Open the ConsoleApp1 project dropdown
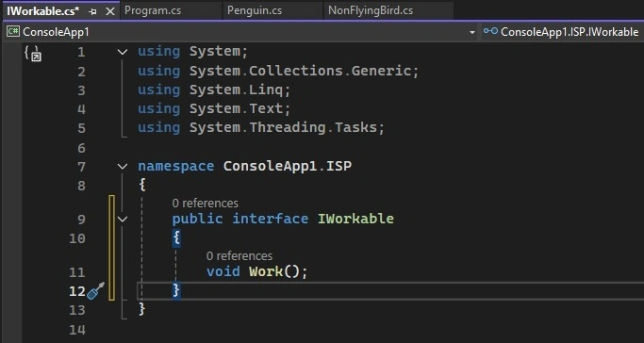 [x=472, y=32]
